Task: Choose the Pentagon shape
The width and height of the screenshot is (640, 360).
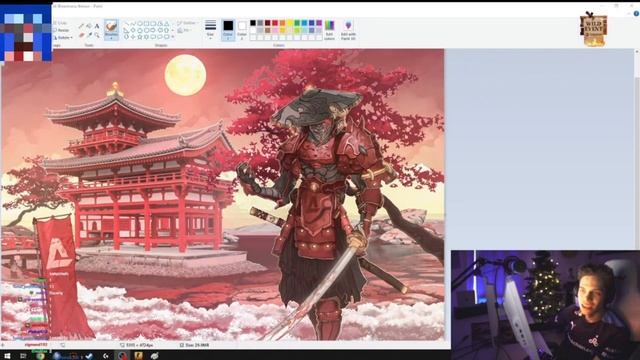Action: 140,30
